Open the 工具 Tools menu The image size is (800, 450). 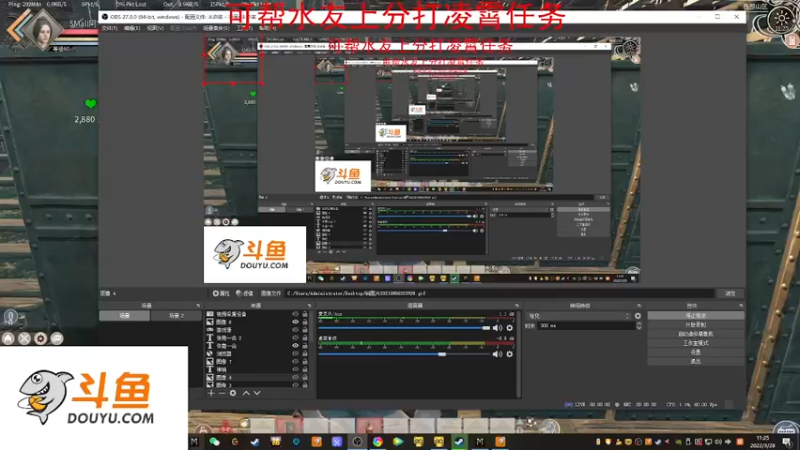[244, 28]
